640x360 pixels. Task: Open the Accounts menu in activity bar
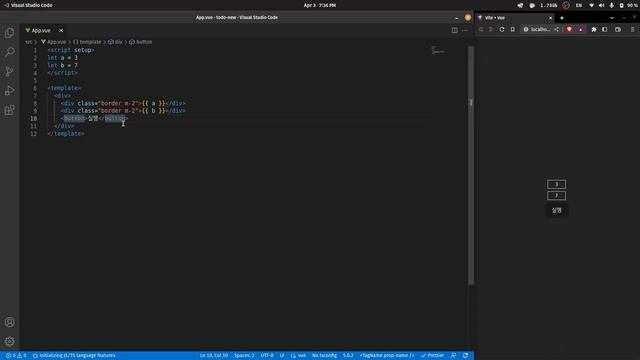click(x=9, y=322)
